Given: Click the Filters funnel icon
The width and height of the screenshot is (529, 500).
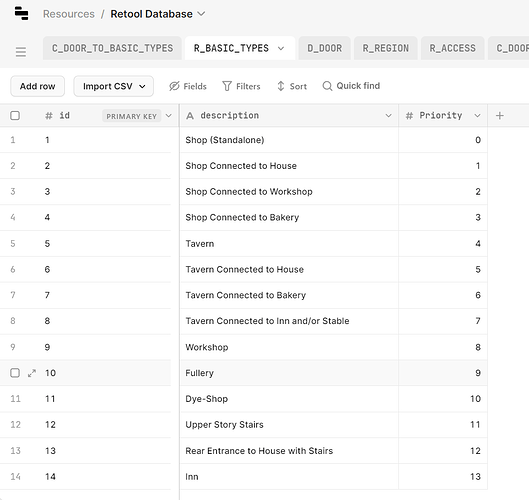Looking at the screenshot, I should (x=227, y=86).
